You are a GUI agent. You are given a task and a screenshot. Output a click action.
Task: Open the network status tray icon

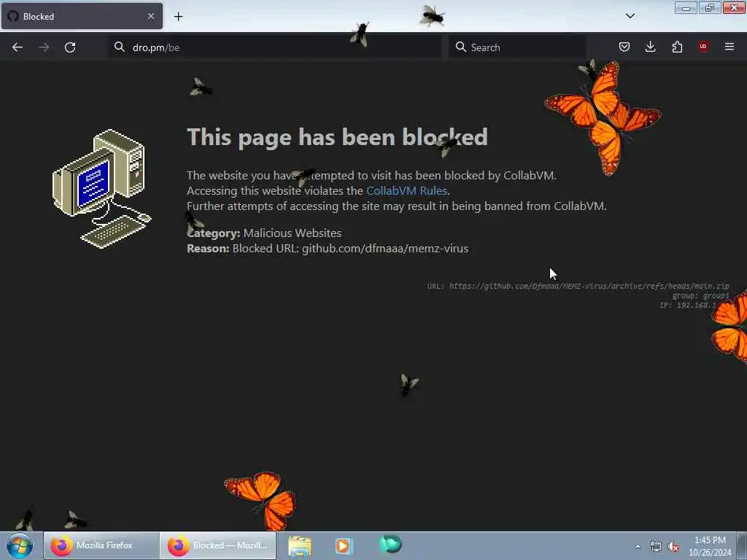656,547
